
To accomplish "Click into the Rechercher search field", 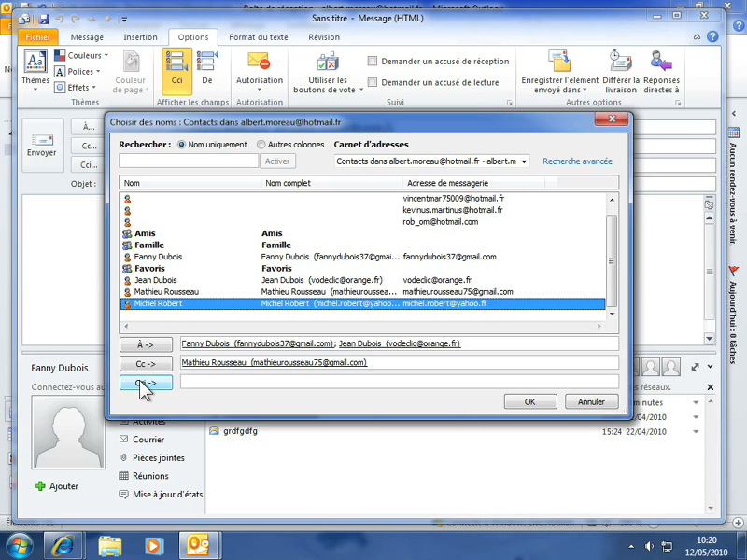I will 189,161.
